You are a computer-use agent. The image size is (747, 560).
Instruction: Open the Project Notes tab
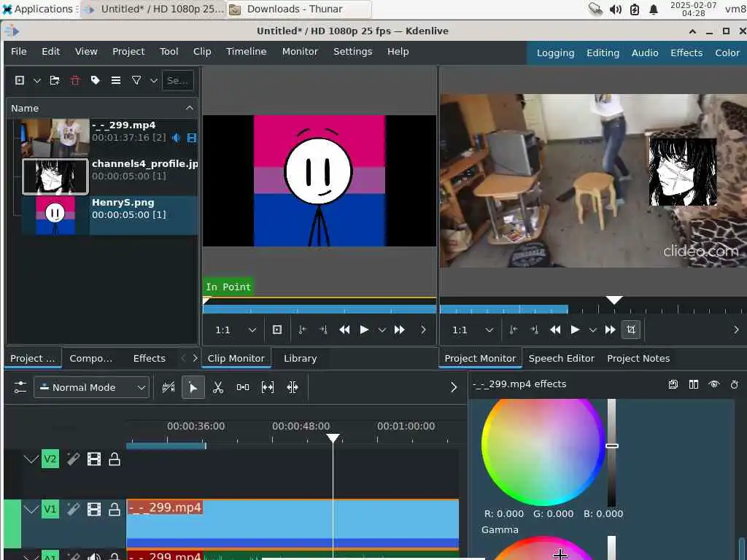point(638,358)
